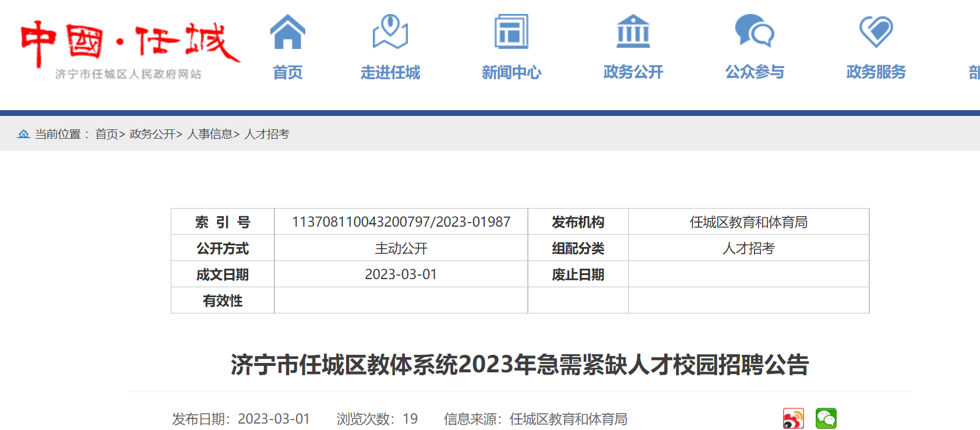Click the 政务公开 government building icon
Screen dimensions: 980x430
(633, 31)
